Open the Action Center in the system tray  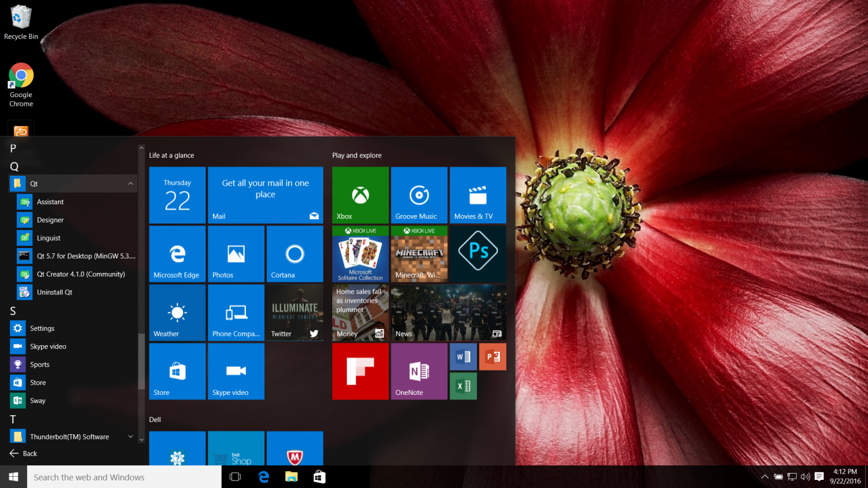tap(819, 476)
